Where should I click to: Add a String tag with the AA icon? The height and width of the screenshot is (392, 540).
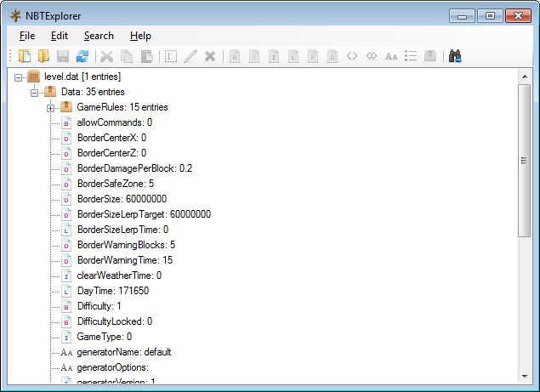click(x=391, y=56)
